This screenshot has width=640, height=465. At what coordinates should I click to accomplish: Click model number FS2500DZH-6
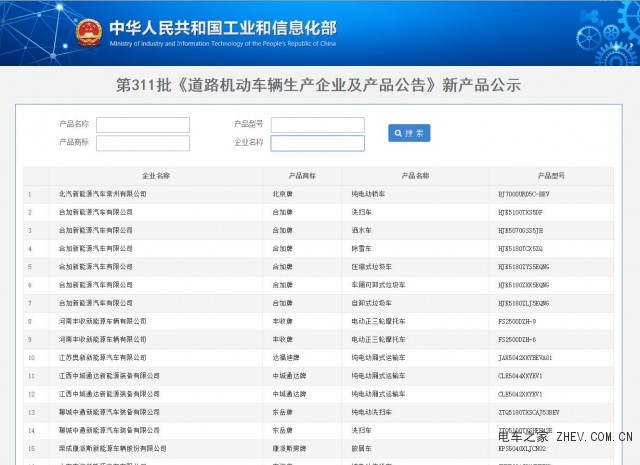(x=517, y=340)
